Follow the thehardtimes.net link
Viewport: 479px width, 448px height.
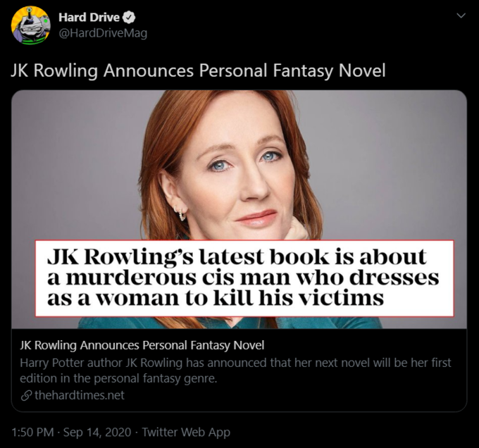click(x=80, y=395)
